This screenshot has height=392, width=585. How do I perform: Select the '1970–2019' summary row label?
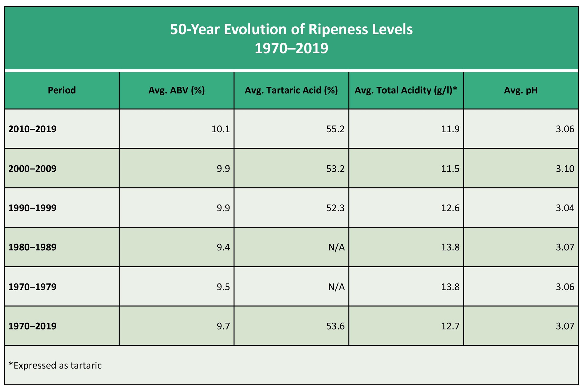33,326
